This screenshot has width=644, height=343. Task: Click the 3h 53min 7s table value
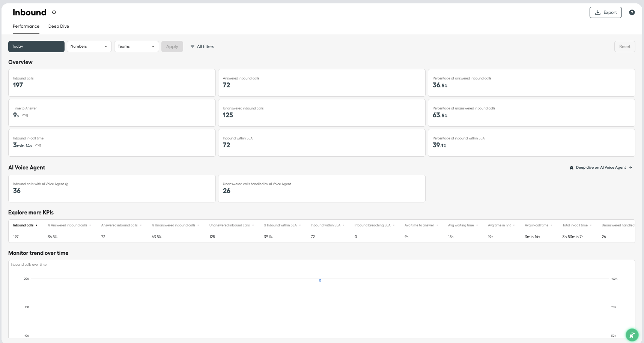[x=573, y=237]
